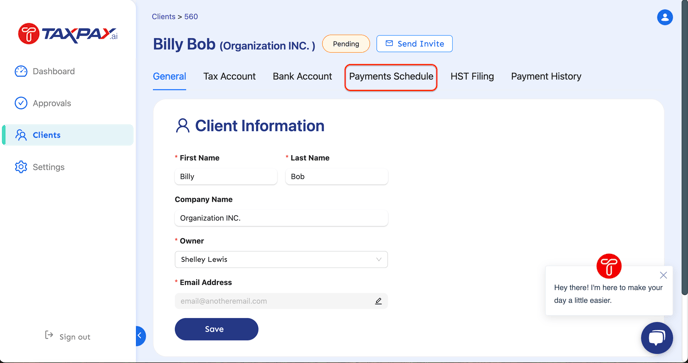Click the page vertical scrollbar
This screenshot has width=688, height=363.
(x=685, y=147)
